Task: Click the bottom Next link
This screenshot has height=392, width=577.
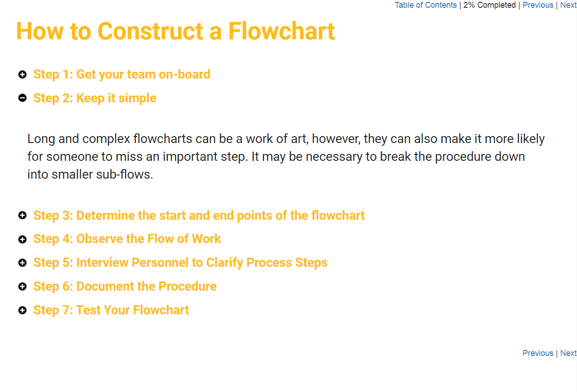Action: tap(568, 353)
